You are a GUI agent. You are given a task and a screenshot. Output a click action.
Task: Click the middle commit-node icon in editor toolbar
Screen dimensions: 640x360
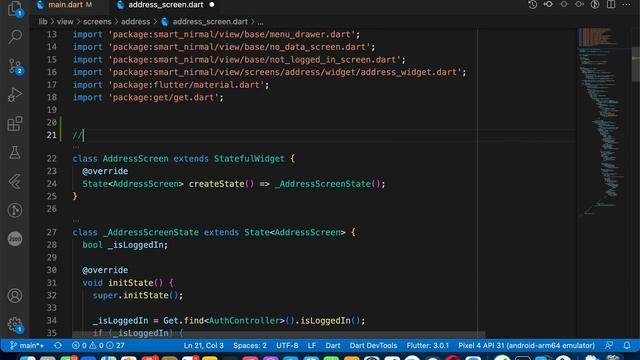pyautogui.click(x=564, y=4)
